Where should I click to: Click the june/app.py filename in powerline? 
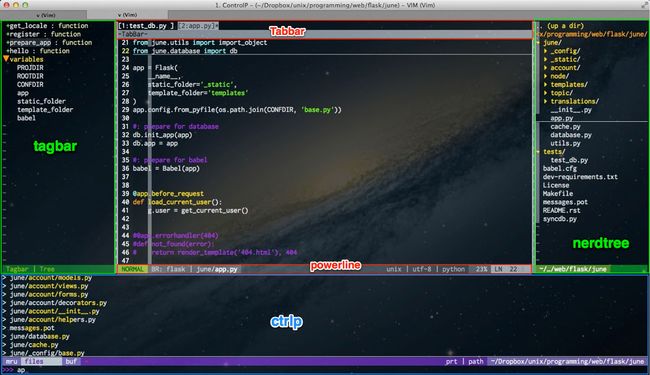217,269
